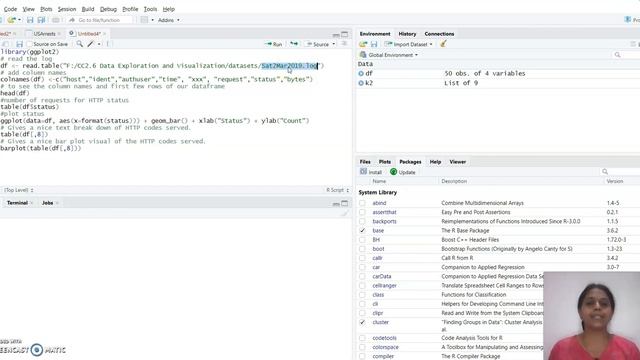Click the blue icon beside k2
The width and height of the screenshot is (640, 360).
pos(361,83)
